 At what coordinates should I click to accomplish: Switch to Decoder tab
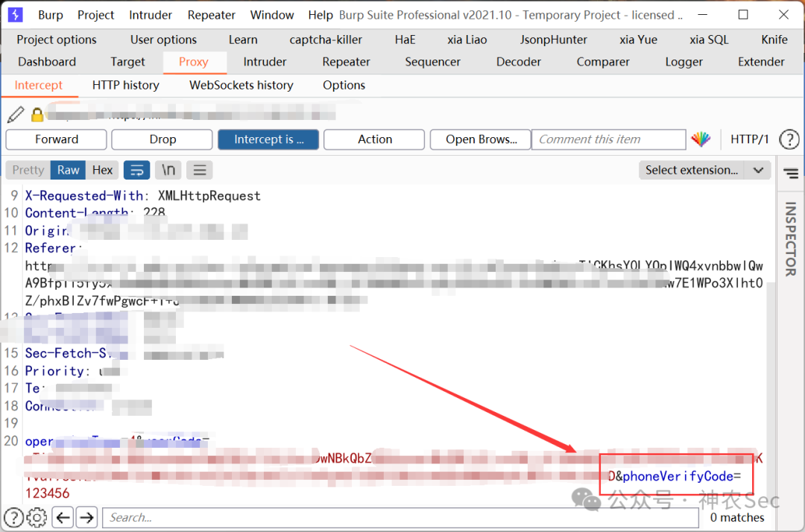pos(519,62)
